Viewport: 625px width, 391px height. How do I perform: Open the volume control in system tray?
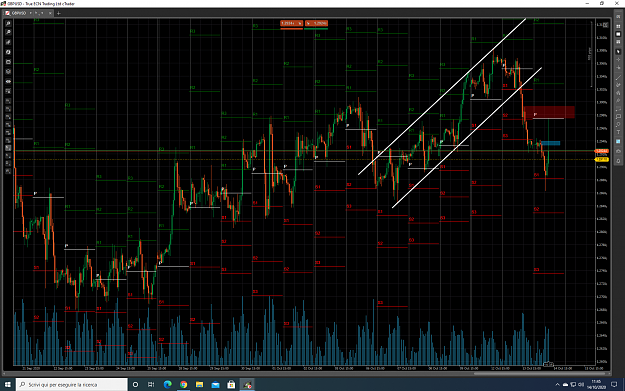[x=581, y=385]
